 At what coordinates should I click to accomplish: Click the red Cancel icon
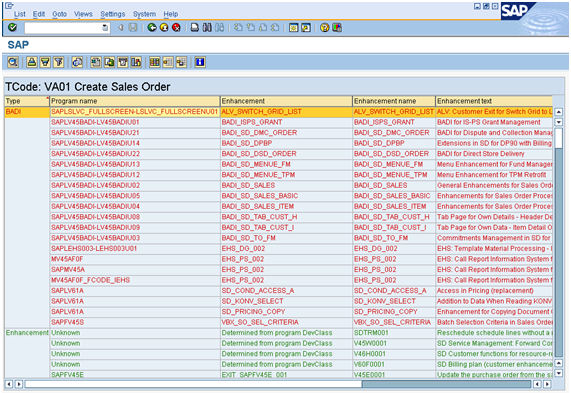(x=176, y=28)
